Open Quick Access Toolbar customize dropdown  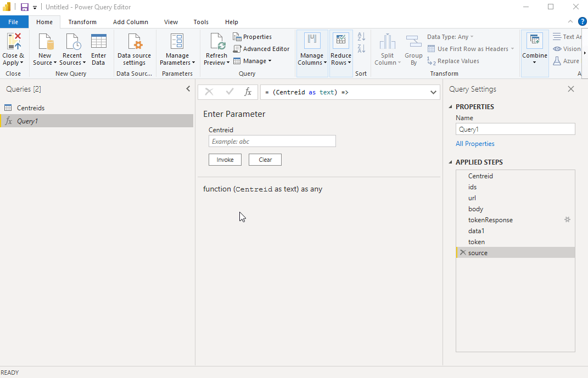pos(35,8)
